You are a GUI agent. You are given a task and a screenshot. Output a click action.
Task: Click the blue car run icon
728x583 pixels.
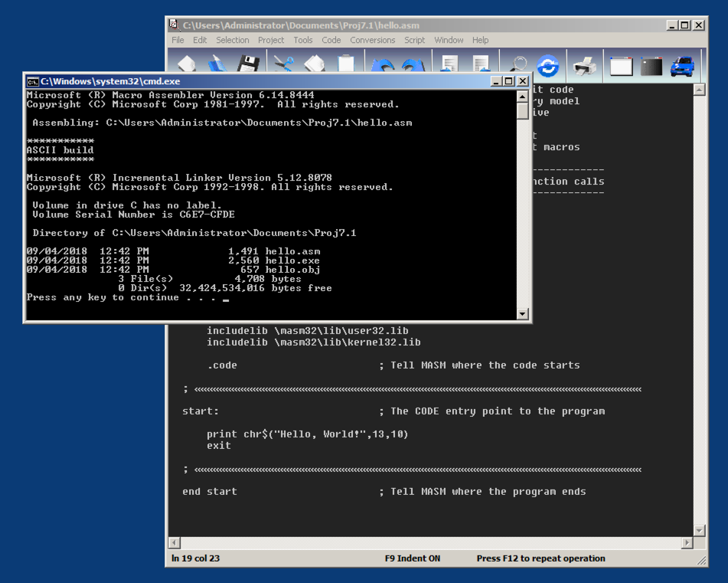tap(683, 67)
